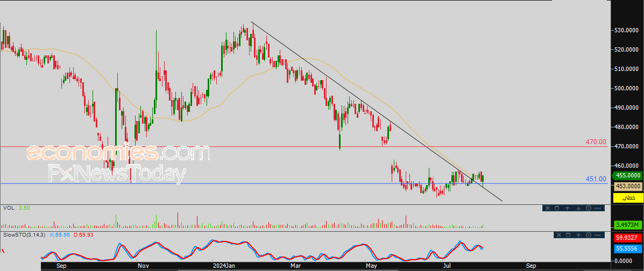Click the SlowSTO(3,14,3) indicator label
The height and width of the screenshot is (271, 644).
pyautogui.click(x=25, y=235)
